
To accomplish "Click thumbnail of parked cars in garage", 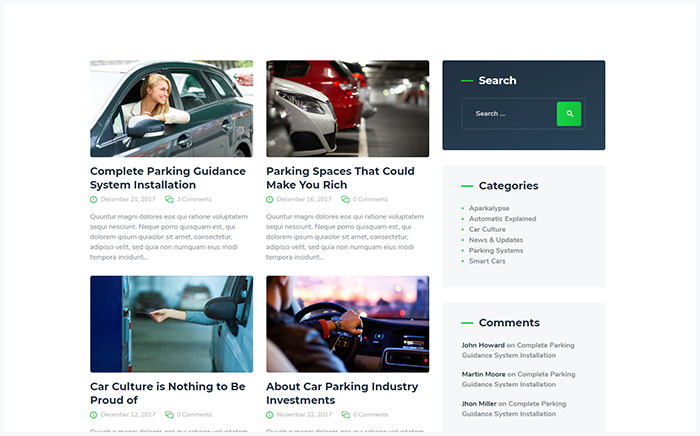I will 348,109.
